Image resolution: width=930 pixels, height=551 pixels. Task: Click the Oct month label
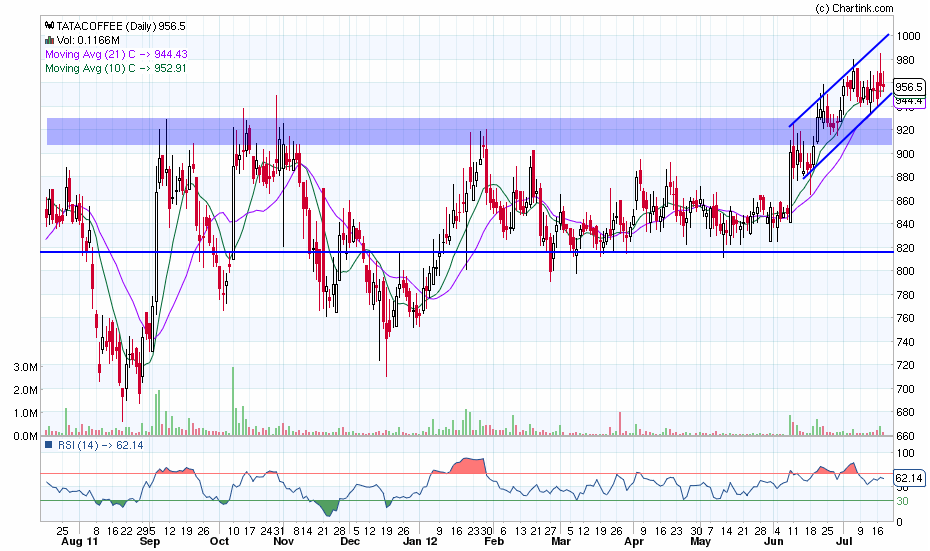click(219, 542)
